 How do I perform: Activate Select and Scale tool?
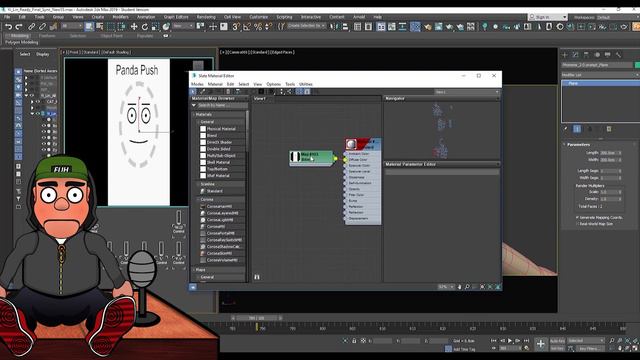pos(155,27)
